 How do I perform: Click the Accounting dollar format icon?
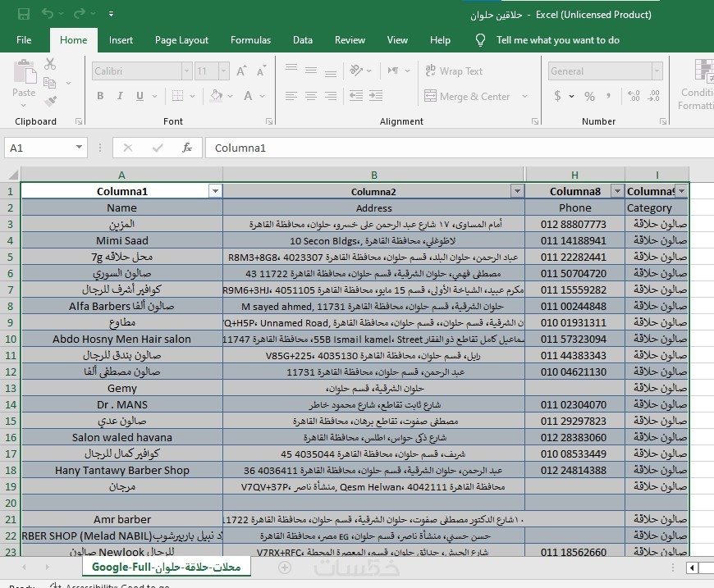(x=557, y=96)
